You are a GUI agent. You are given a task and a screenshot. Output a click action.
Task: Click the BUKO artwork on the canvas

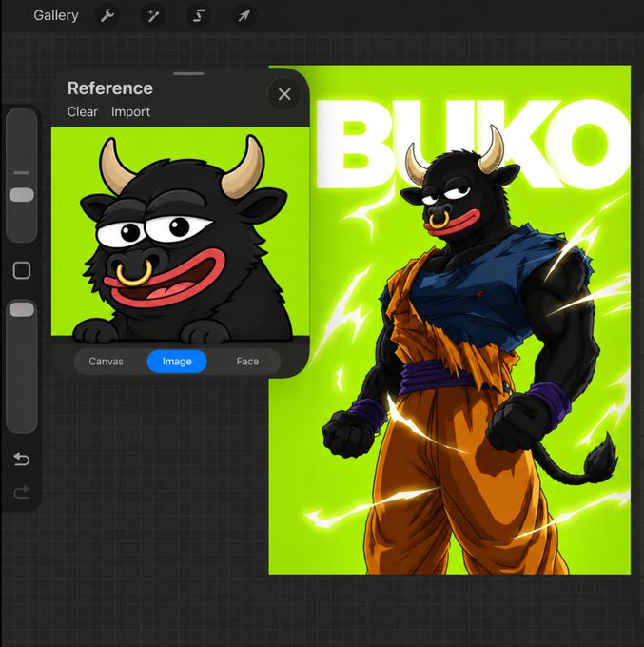(450, 320)
